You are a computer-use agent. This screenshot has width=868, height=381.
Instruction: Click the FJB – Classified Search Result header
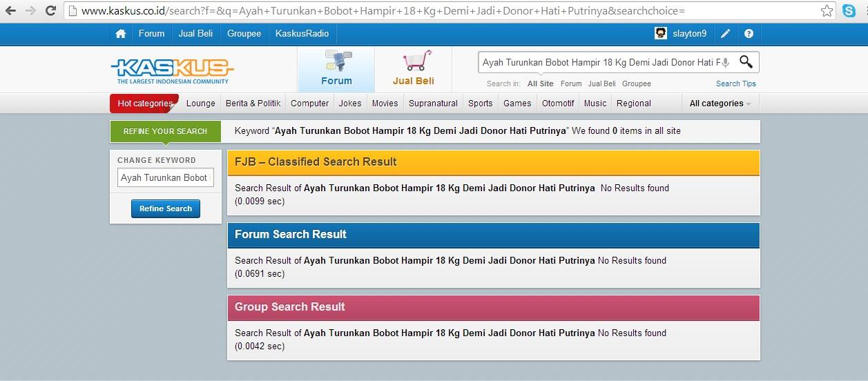pos(494,162)
